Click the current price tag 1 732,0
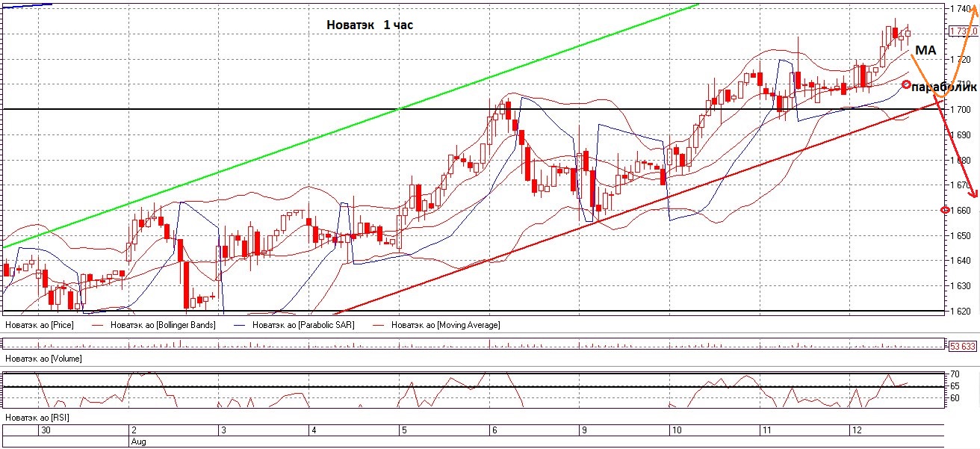 click(x=963, y=31)
